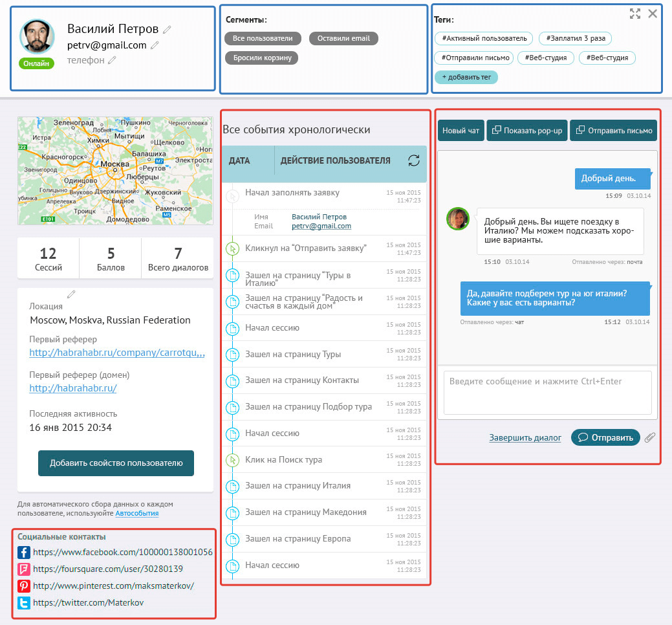Open the Twitter profile link for Materkov
This screenshot has width=672, height=625.
click(88, 602)
